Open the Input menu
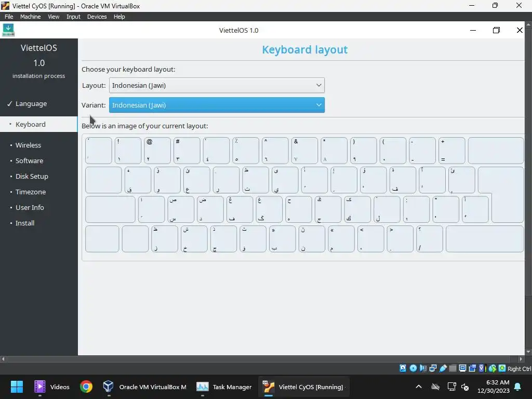Image resolution: width=532 pixels, height=399 pixels. coord(73,16)
